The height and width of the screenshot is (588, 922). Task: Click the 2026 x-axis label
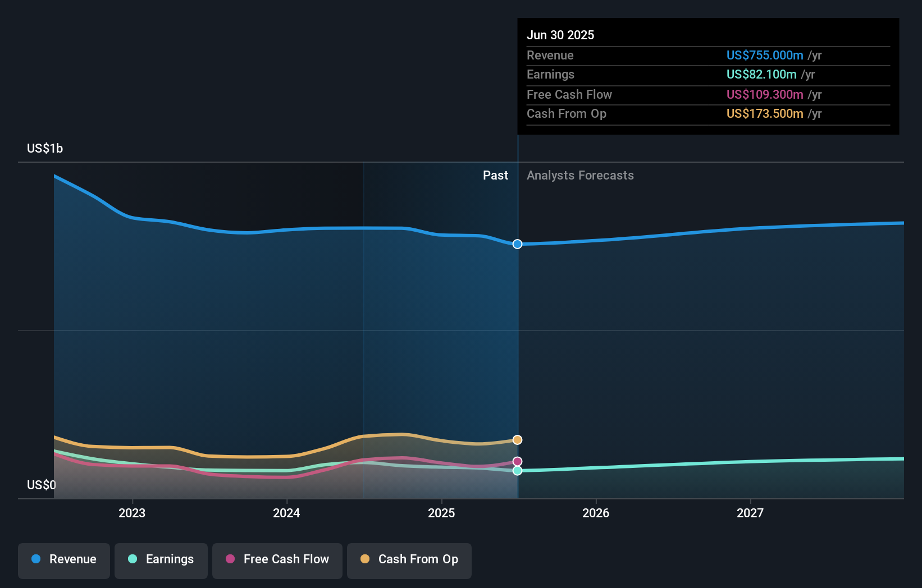[x=596, y=513]
